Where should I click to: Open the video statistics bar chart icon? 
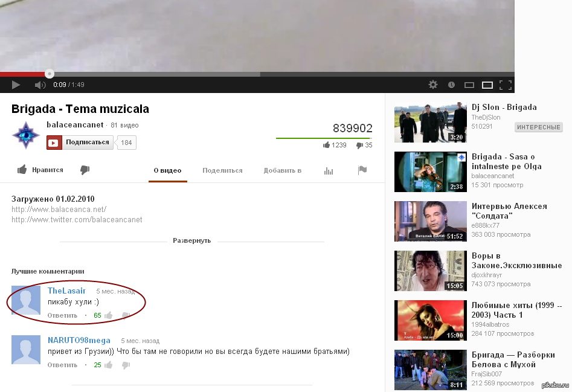pyautogui.click(x=329, y=171)
